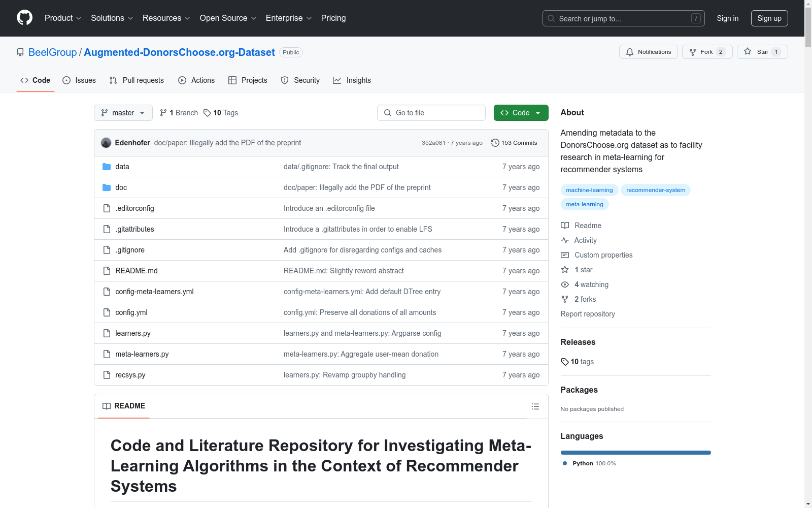Click the learners.py file icon
The height and width of the screenshot is (508, 812).
[107, 333]
